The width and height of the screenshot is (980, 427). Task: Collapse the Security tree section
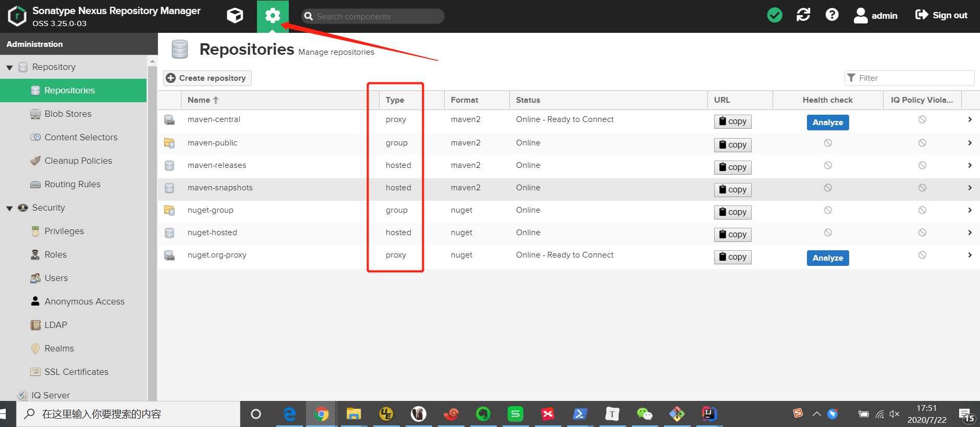coord(9,208)
